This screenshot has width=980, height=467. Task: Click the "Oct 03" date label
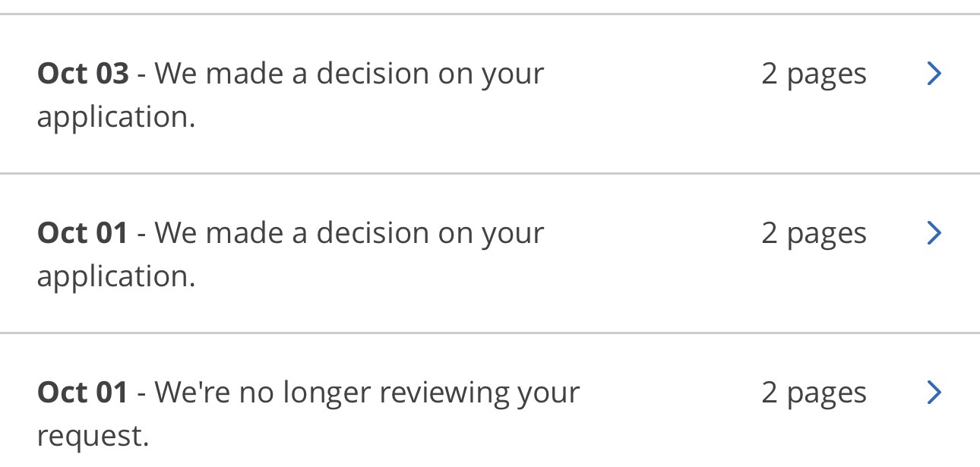coord(83,74)
